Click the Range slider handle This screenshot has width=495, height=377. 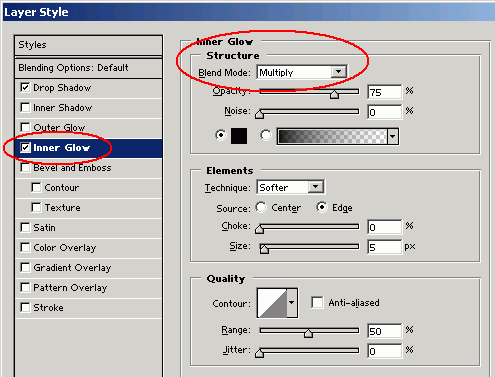click(x=308, y=333)
